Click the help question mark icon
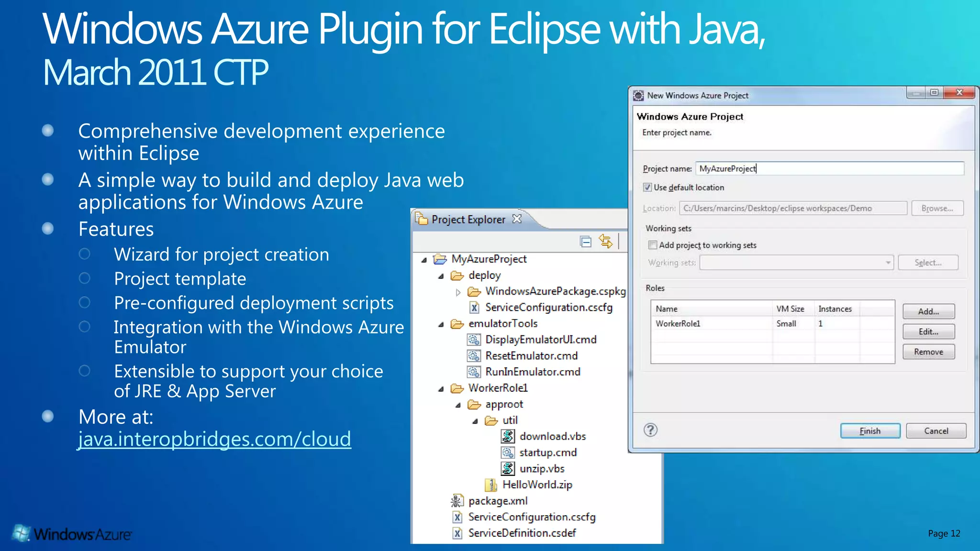Screen dimensions: 980x551 [x=650, y=430]
